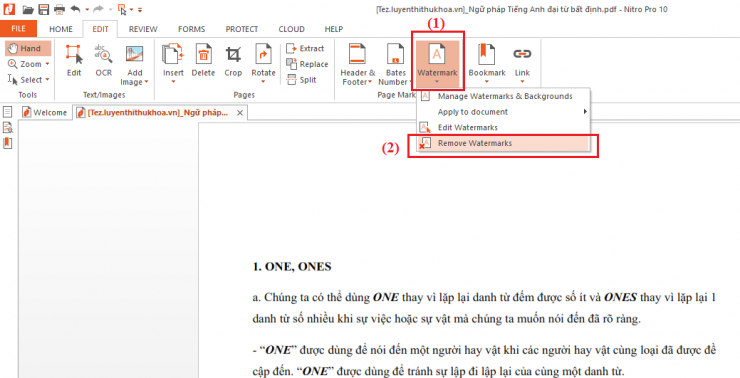
Task: Expand the quick access select tool dropdown
Action: (x=132, y=9)
